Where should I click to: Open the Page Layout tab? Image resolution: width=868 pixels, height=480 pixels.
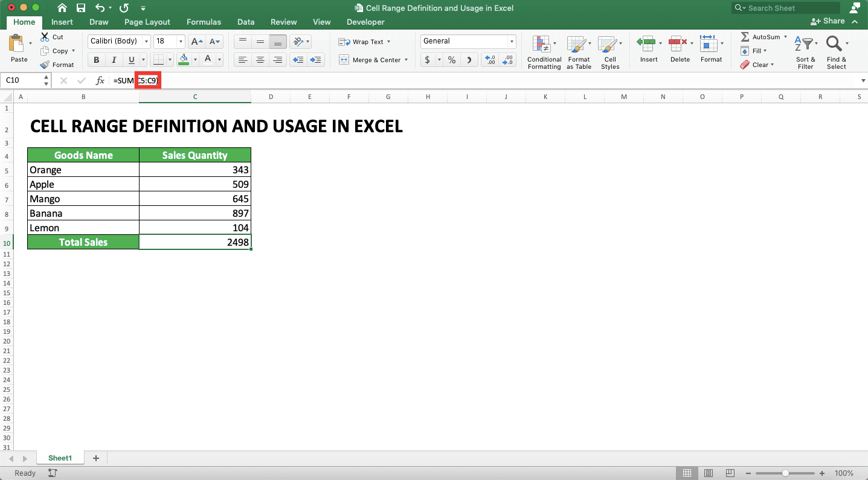pos(147,22)
